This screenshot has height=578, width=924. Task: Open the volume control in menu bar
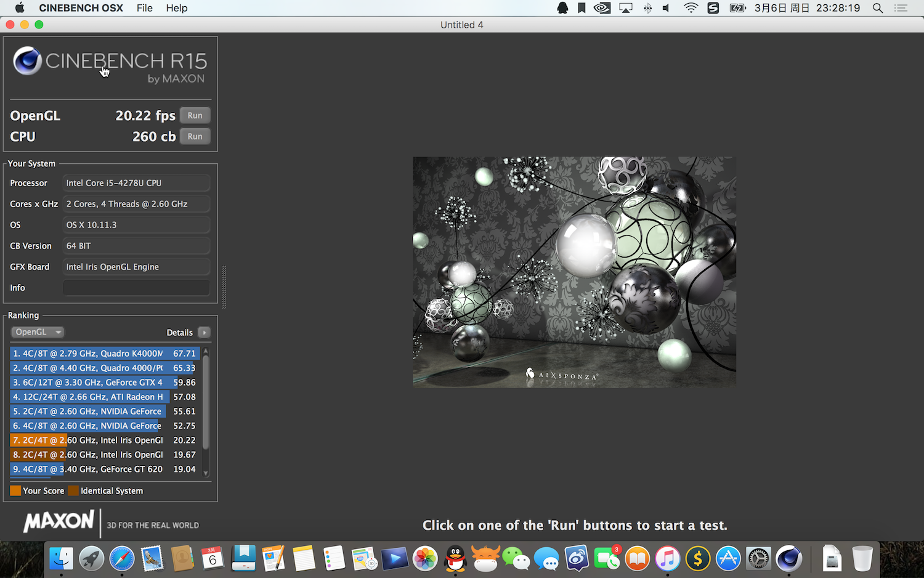coord(666,8)
